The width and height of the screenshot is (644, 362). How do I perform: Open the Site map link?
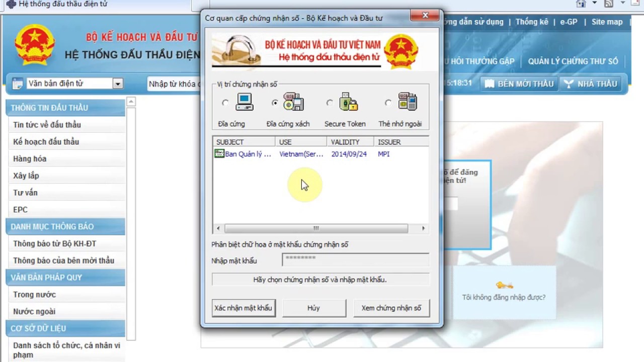coord(607,22)
